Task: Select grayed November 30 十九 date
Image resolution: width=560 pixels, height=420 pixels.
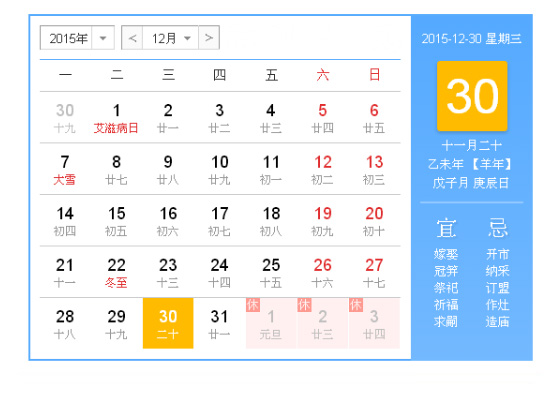Action: 65,118
